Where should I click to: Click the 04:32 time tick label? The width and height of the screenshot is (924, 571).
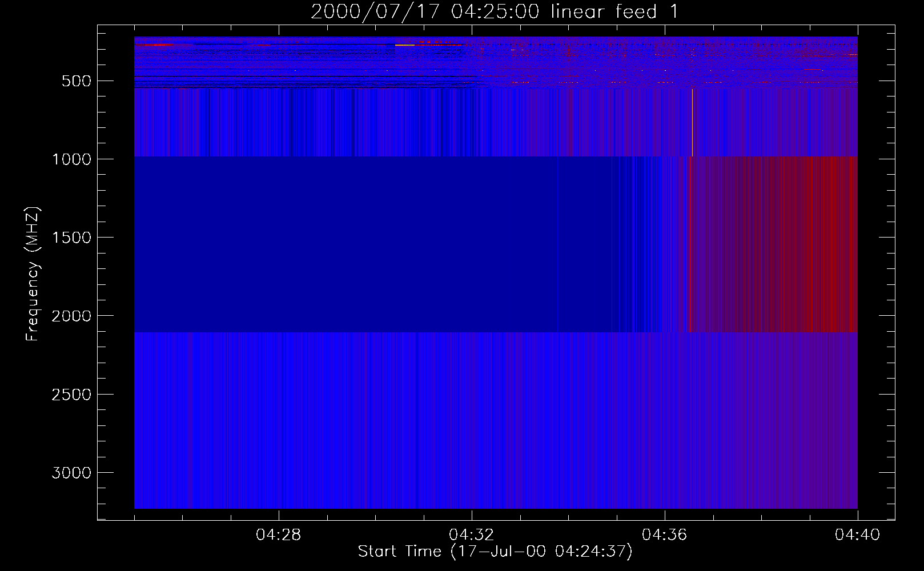coord(472,535)
